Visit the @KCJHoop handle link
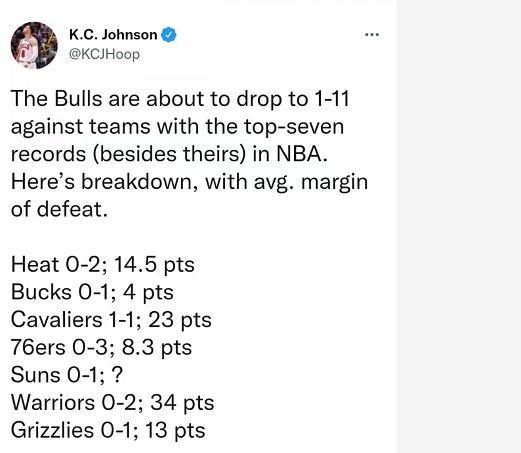Image resolution: width=521 pixels, height=453 pixels. coord(104,54)
